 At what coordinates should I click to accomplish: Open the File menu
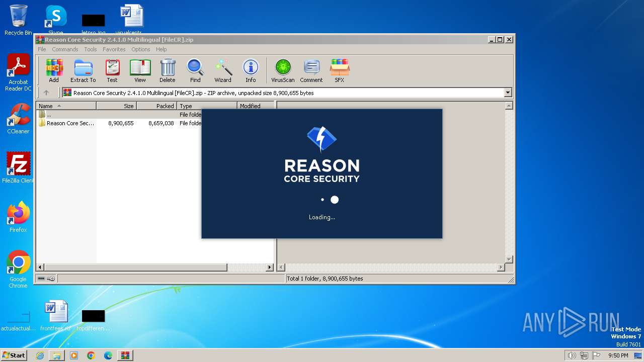42,49
